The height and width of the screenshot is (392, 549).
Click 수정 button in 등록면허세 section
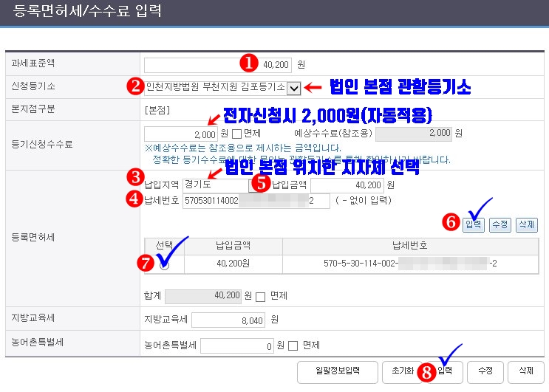point(500,224)
